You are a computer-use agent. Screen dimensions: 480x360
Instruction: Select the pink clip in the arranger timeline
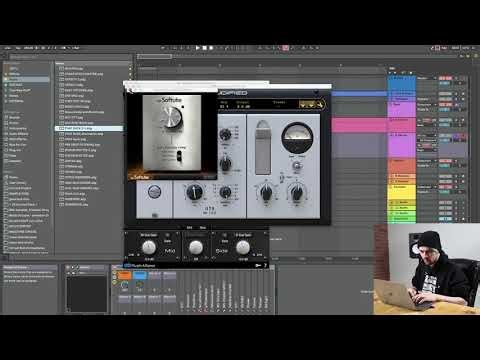[x=359, y=126]
